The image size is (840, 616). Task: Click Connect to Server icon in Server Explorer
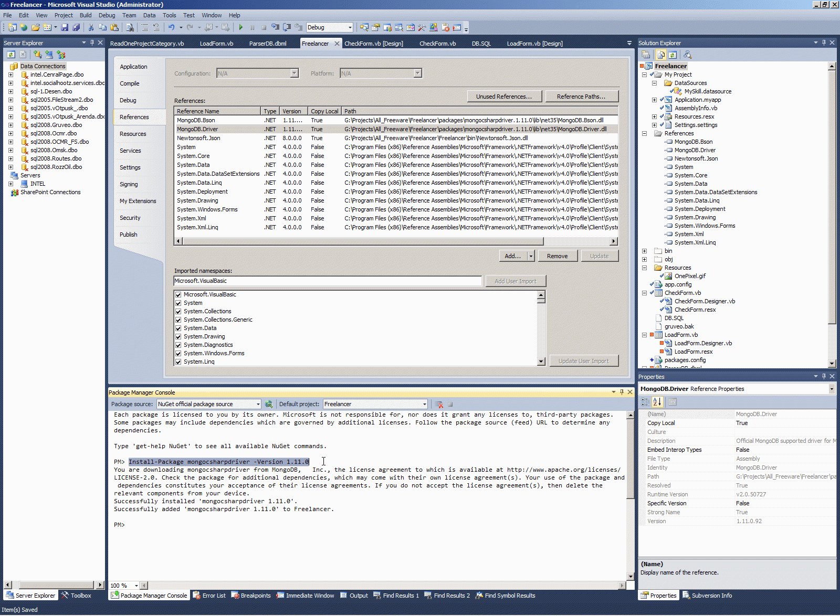(49, 55)
